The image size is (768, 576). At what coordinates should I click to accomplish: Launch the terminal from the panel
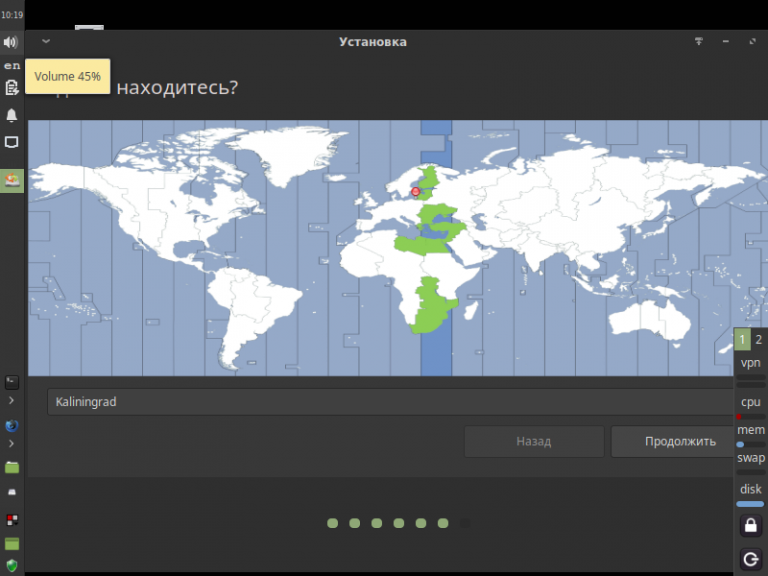pyautogui.click(x=12, y=382)
